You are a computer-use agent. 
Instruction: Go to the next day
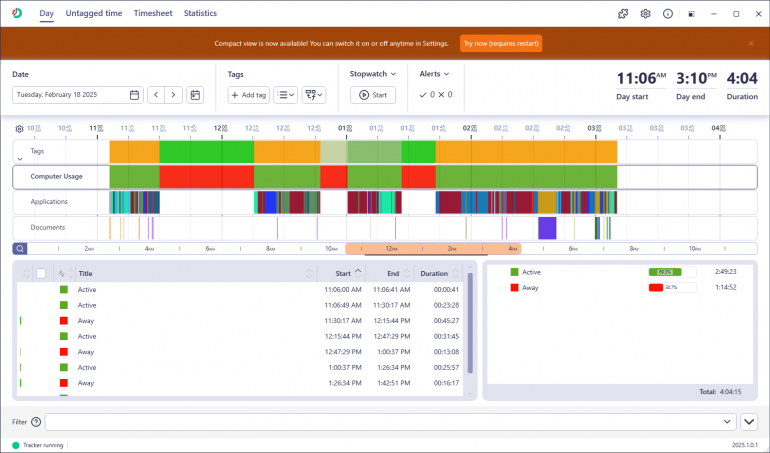[x=173, y=95]
